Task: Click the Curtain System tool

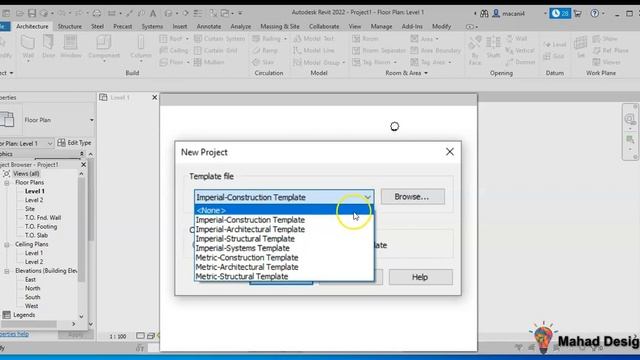Action: tap(220, 39)
